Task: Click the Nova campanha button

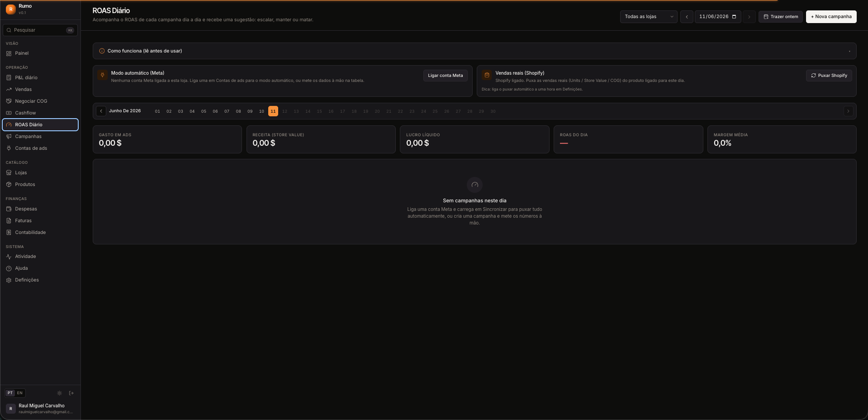Action: pyautogui.click(x=831, y=17)
